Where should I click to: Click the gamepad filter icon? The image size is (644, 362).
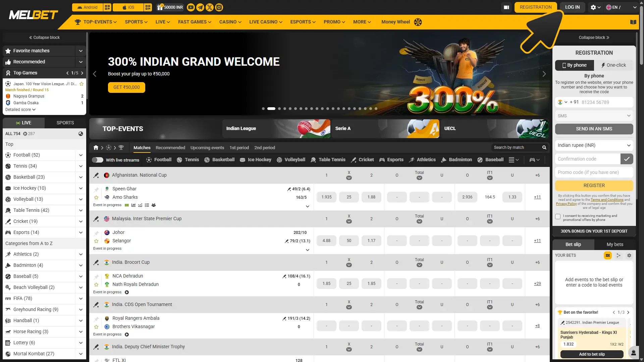click(x=534, y=160)
